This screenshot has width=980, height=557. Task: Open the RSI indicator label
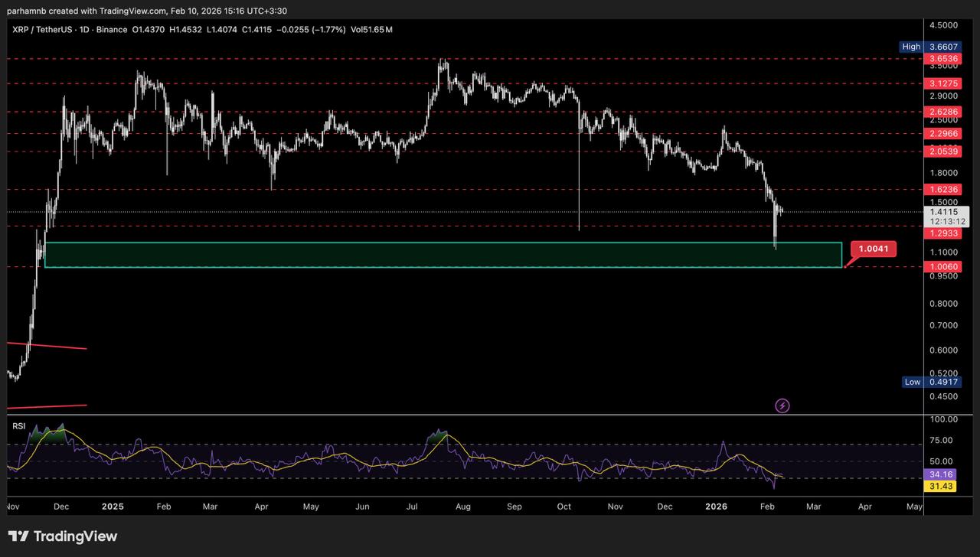(19, 425)
